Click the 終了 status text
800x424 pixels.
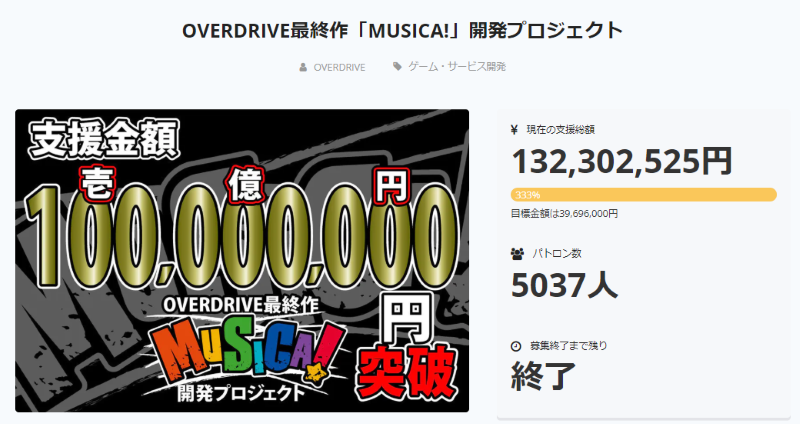[x=543, y=376]
